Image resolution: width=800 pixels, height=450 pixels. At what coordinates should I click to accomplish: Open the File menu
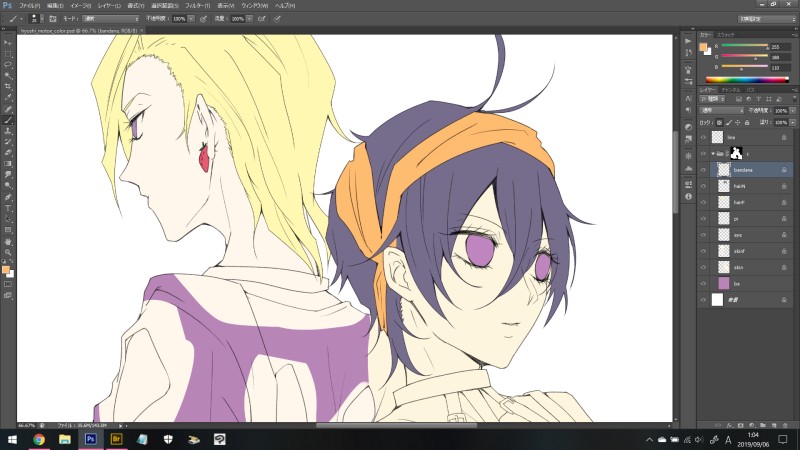coord(30,6)
